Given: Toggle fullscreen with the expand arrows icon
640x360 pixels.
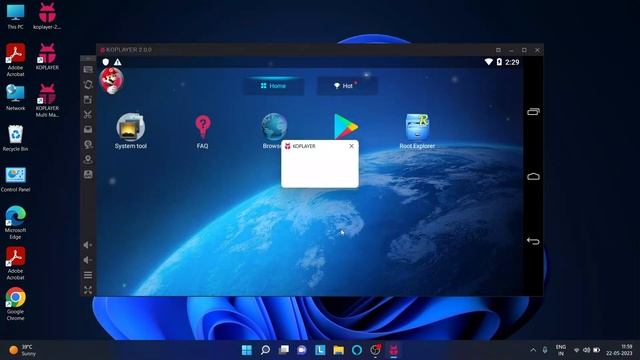Looking at the screenshot, I should point(88,290).
